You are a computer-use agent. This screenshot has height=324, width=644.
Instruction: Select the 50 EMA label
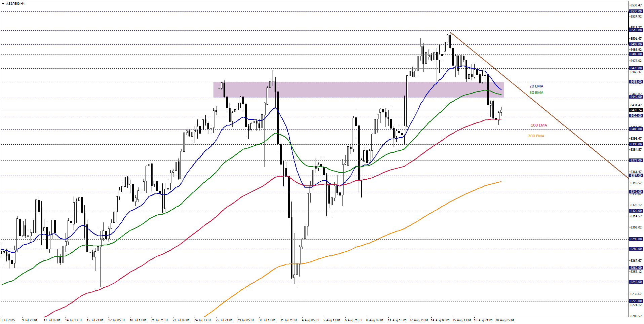click(536, 93)
